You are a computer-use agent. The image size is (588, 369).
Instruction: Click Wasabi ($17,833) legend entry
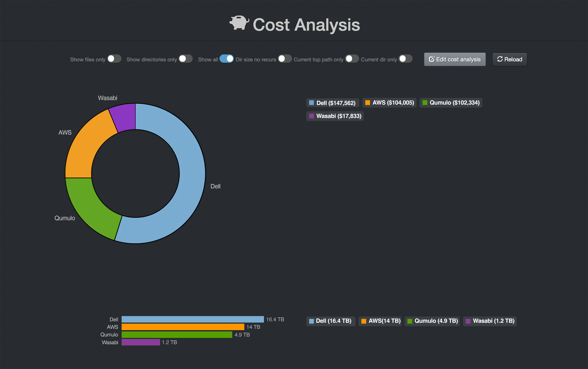(x=335, y=116)
